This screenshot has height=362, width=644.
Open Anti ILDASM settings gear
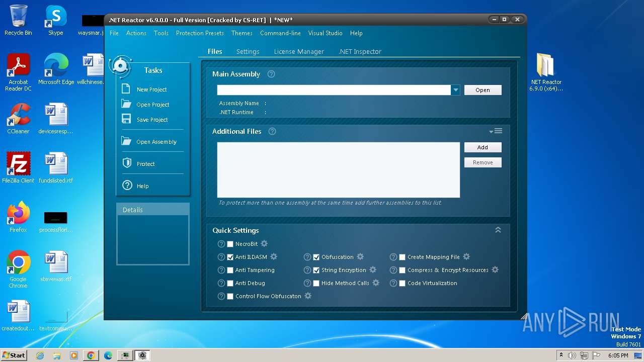pyautogui.click(x=274, y=256)
